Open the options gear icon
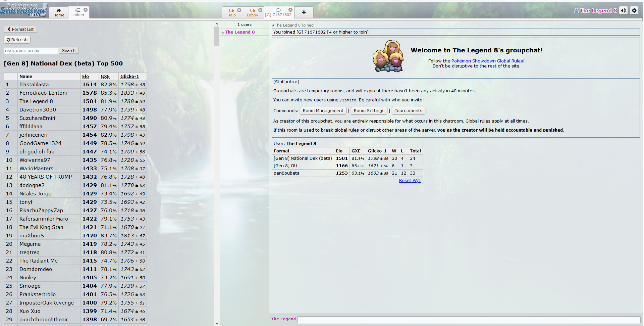The height and width of the screenshot is (326, 644). pyautogui.click(x=634, y=10)
